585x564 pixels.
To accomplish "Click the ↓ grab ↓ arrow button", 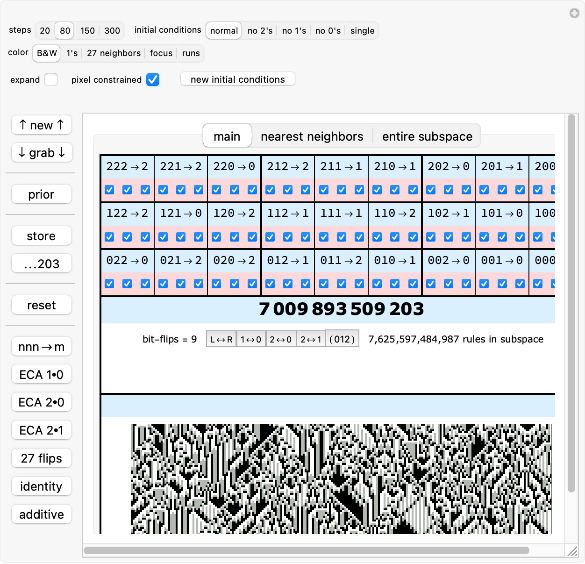I will pyautogui.click(x=41, y=153).
